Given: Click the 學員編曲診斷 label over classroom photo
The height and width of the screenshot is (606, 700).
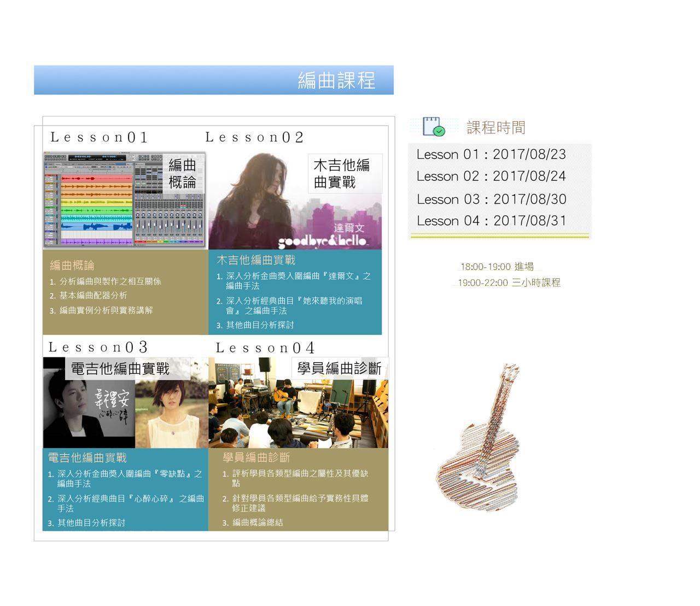Looking at the screenshot, I should [x=339, y=368].
